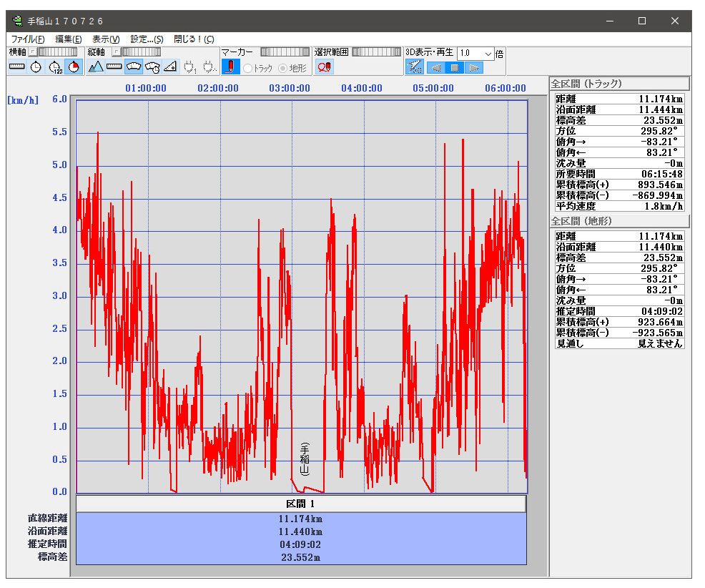This screenshot has width=705, height=588.
Task: Open the ファイル(F) menu
Action: pyautogui.click(x=27, y=39)
